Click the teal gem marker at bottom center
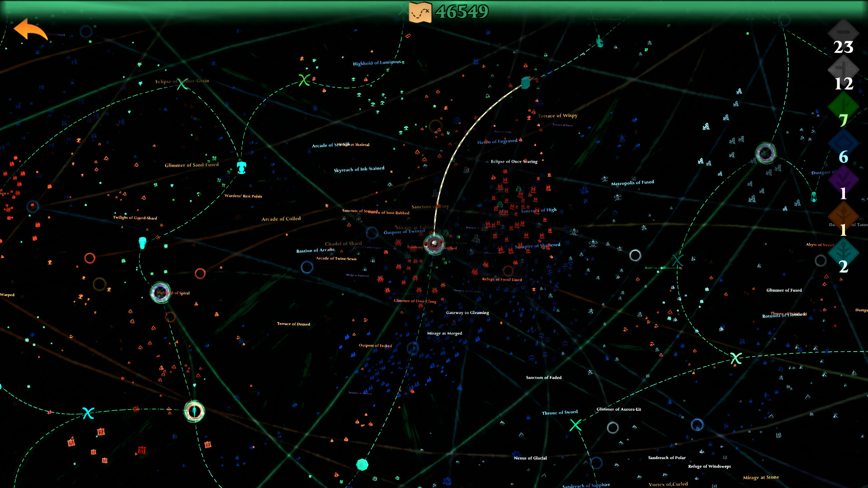The height and width of the screenshot is (488, 868). click(362, 464)
